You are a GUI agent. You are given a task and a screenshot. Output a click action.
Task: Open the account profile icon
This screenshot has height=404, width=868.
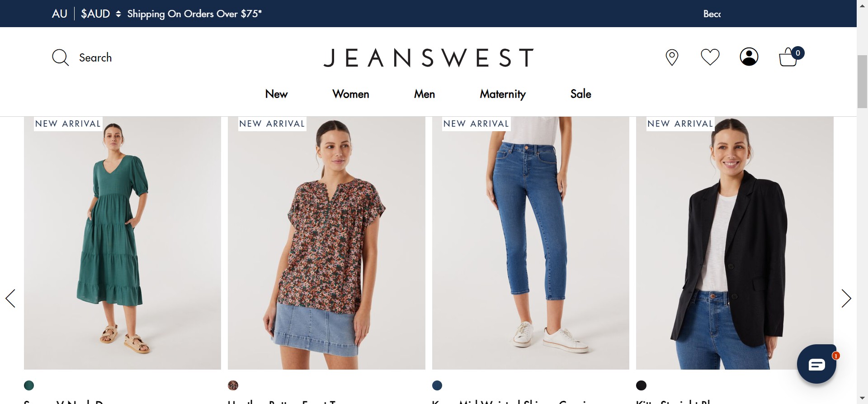point(749,57)
